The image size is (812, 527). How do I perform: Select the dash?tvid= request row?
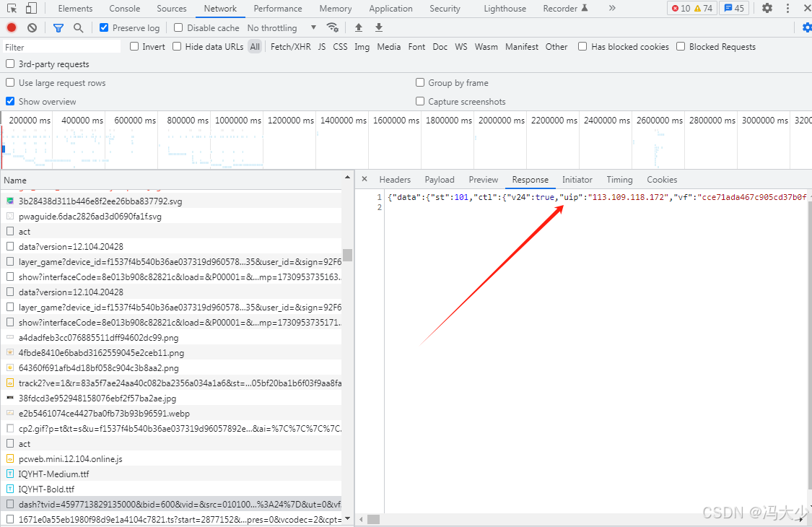pyautogui.click(x=171, y=504)
